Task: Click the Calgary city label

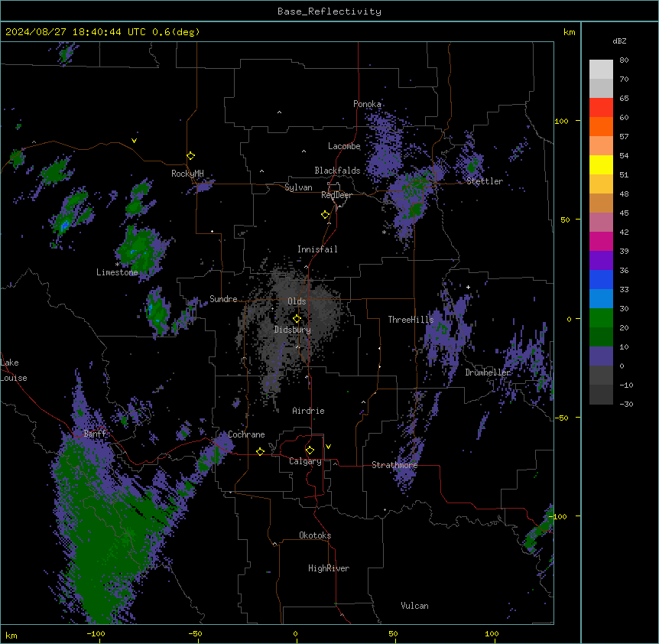Action: click(x=306, y=461)
